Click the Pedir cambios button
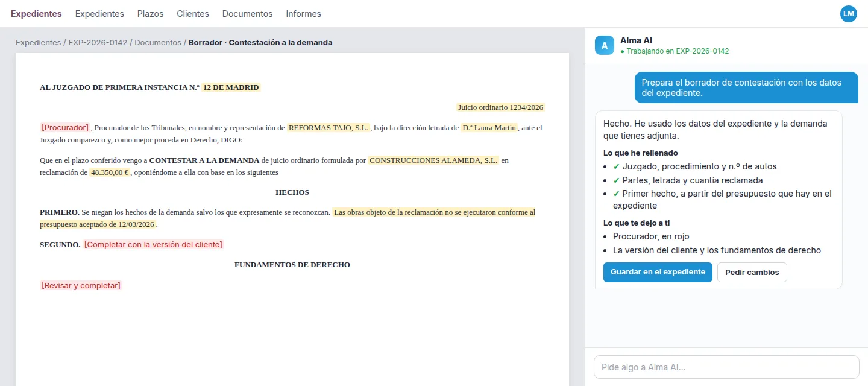Viewport: 868px width, 386px height. coord(752,272)
